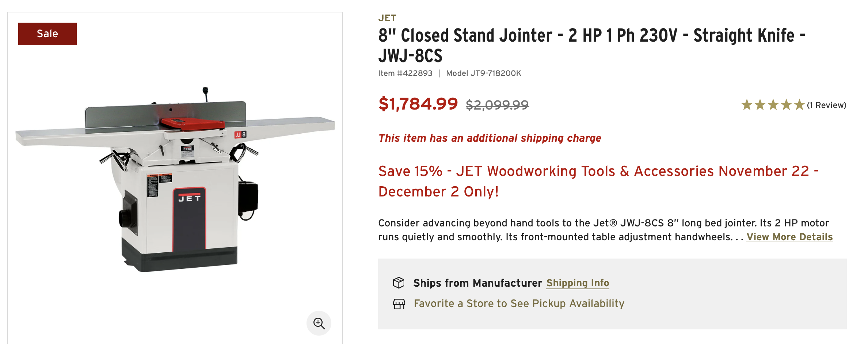Open the Shipping Info link
868x344 pixels.
click(x=578, y=283)
